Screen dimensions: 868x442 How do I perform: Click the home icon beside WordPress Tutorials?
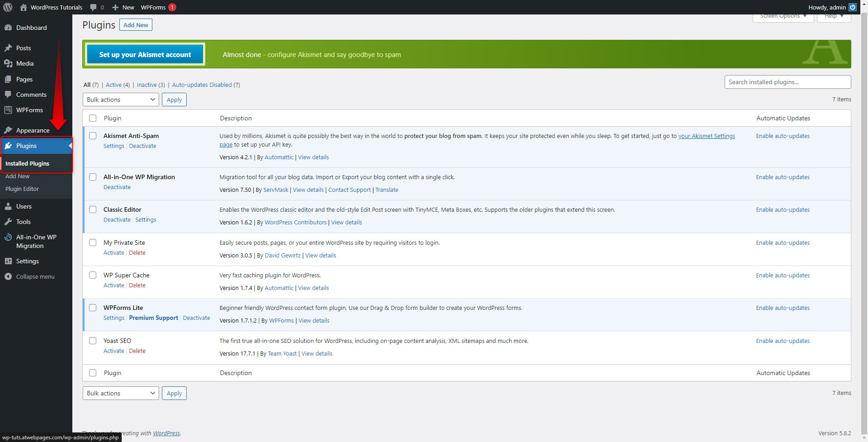(24, 7)
